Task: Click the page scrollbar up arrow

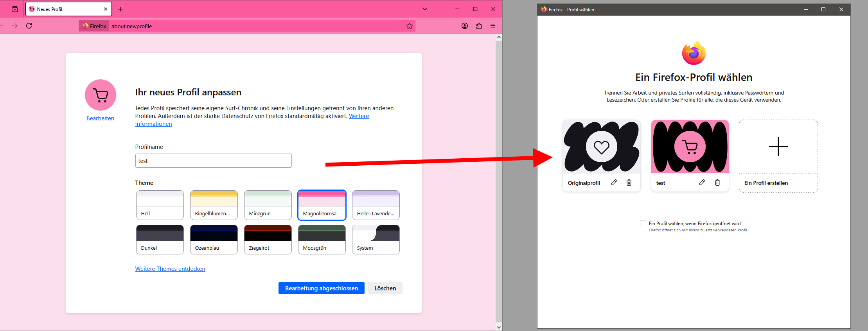Action: [x=499, y=37]
